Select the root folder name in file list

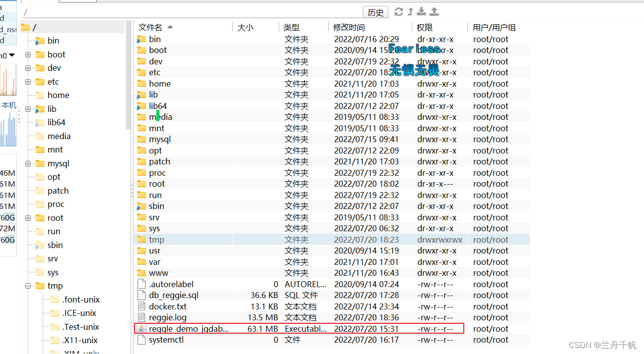pyautogui.click(x=157, y=184)
